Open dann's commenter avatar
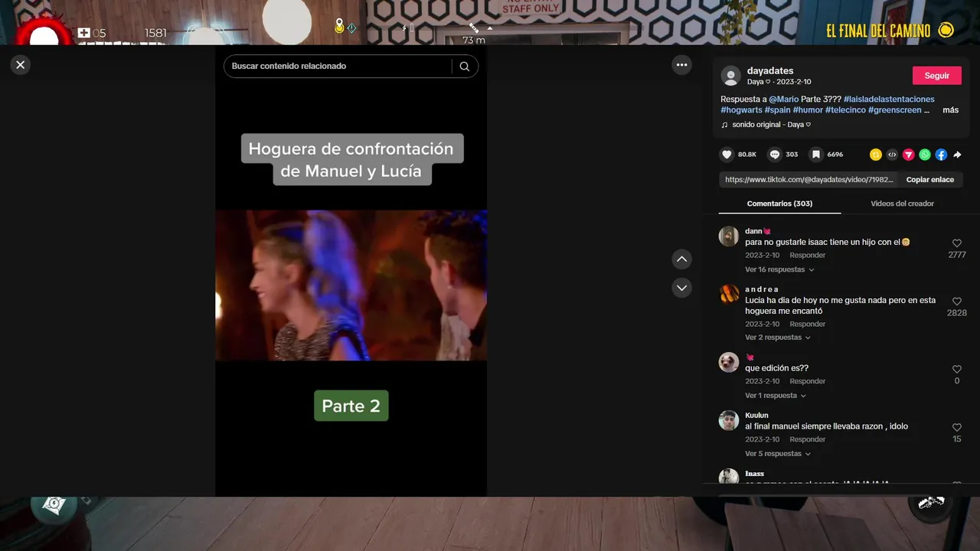This screenshot has height=551, width=980. [729, 236]
